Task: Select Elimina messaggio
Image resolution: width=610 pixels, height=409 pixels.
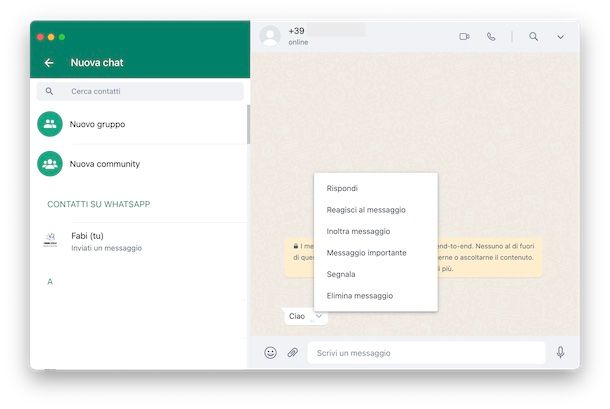Action: click(375, 296)
